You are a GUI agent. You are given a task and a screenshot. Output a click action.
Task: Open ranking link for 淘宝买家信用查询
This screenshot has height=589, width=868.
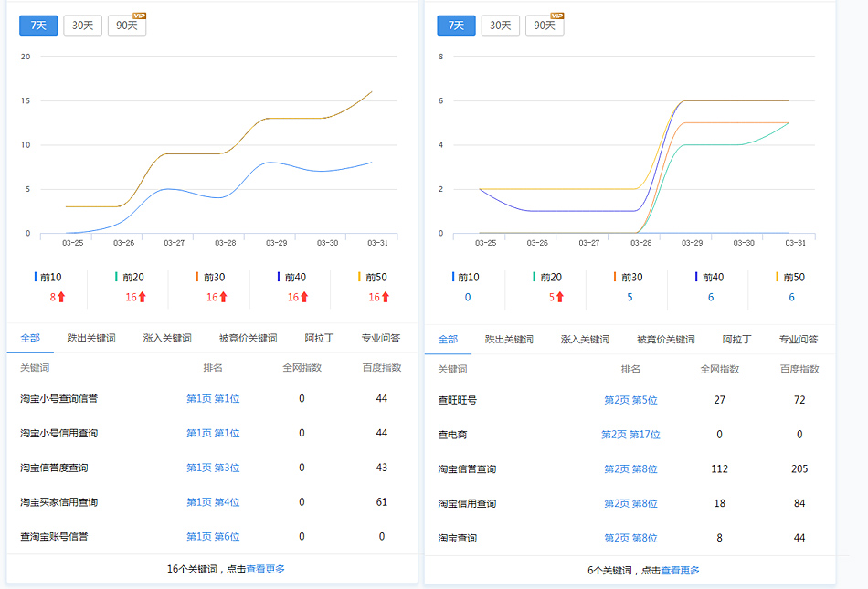pyautogui.click(x=213, y=502)
